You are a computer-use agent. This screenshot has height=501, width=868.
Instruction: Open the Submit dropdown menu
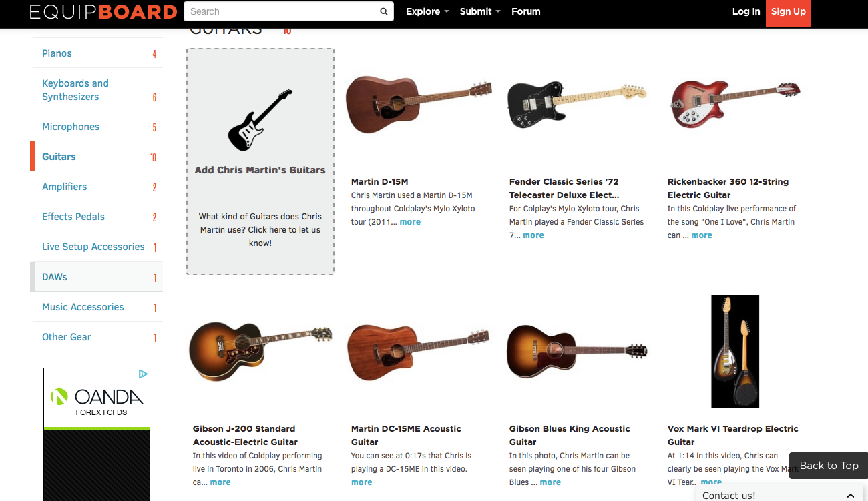click(480, 11)
